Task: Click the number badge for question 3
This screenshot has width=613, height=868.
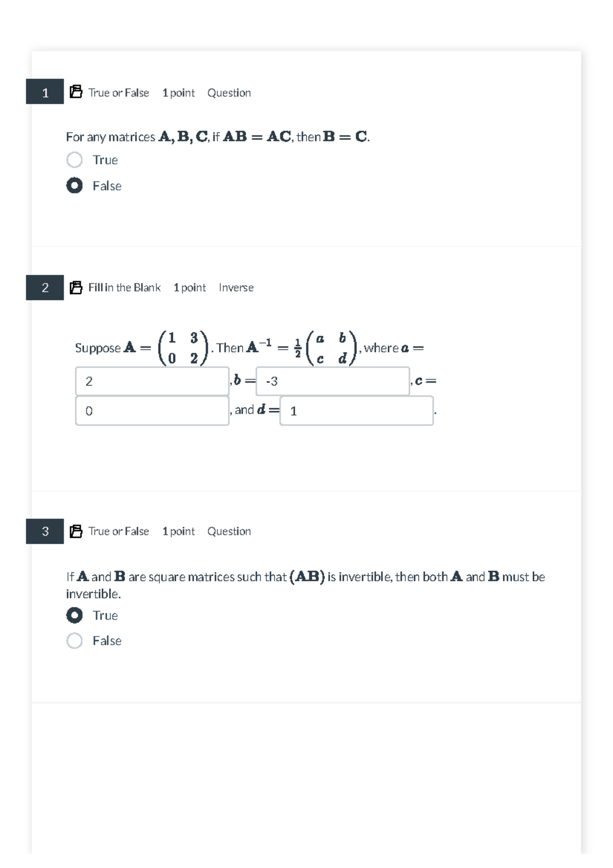Action: 45,531
